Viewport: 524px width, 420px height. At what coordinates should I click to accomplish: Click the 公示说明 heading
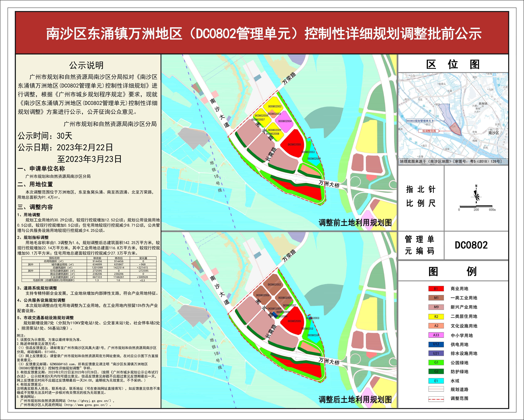(87, 65)
